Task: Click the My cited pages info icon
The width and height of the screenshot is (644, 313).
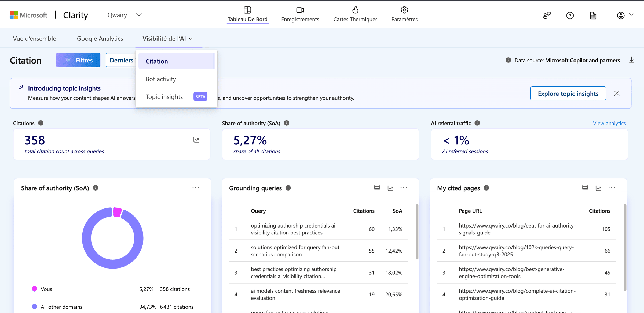Action: [x=486, y=188]
